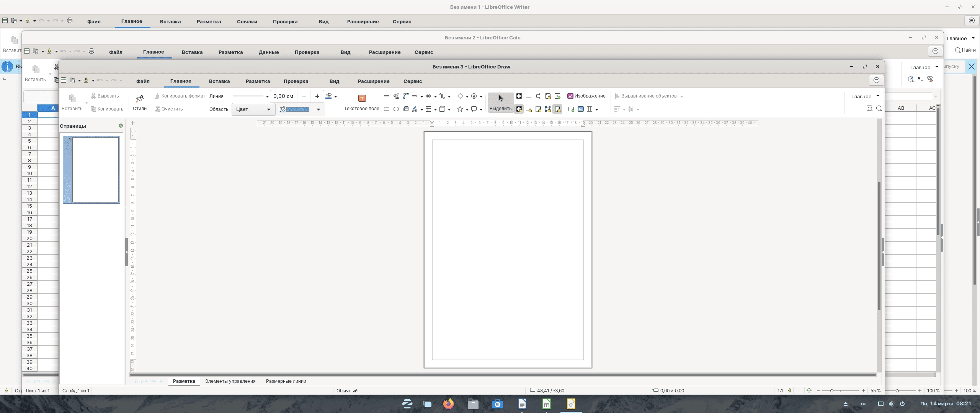Viewport: 980px width, 413px height.
Task: Toggle display of helplines
Action: coord(529,96)
